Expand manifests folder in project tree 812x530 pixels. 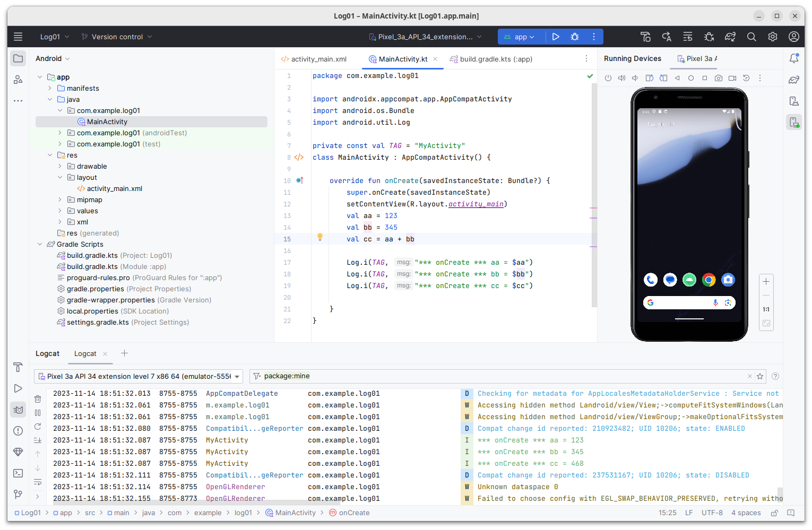[x=50, y=88]
